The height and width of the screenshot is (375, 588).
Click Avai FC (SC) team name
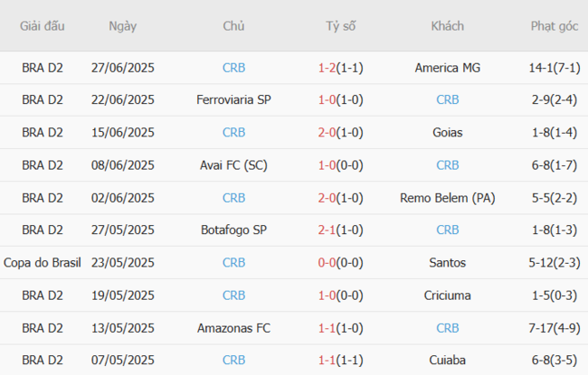pyautogui.click(x=233, y=164)
